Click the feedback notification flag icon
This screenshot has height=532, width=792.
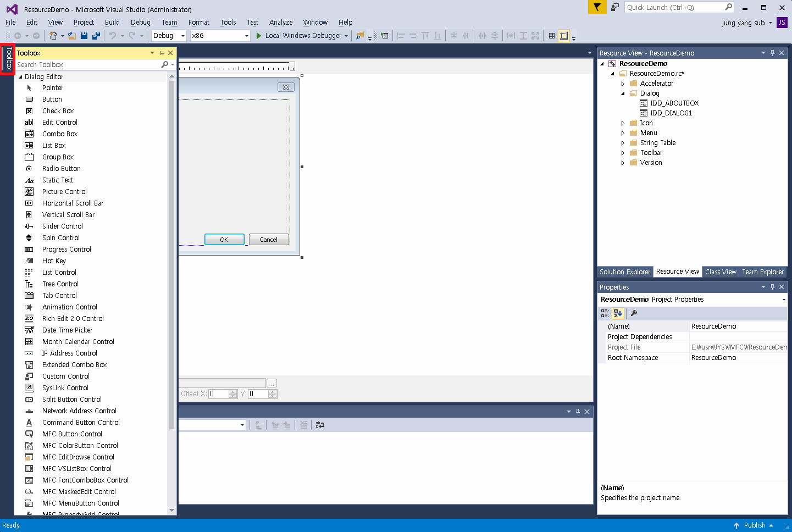click(x=597, y=7)
